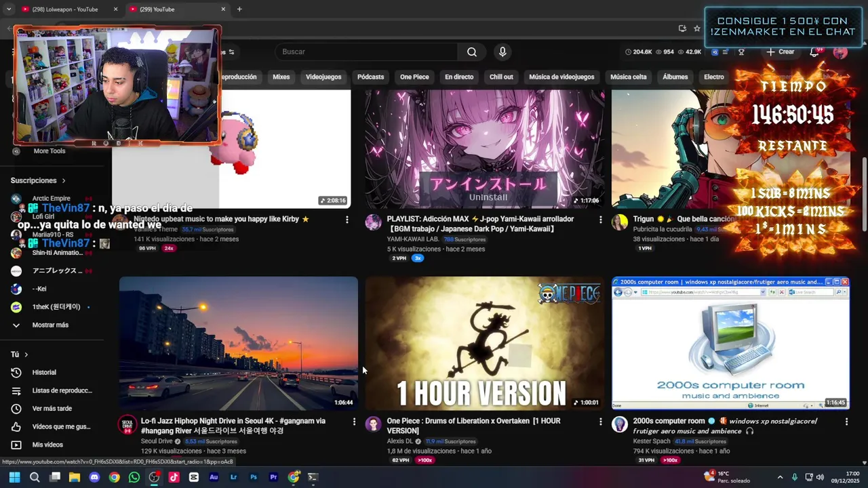Open Alexis DL channel avatar
Image resolution: width=868 pixels, height=488 pixels.
point(374,424)
